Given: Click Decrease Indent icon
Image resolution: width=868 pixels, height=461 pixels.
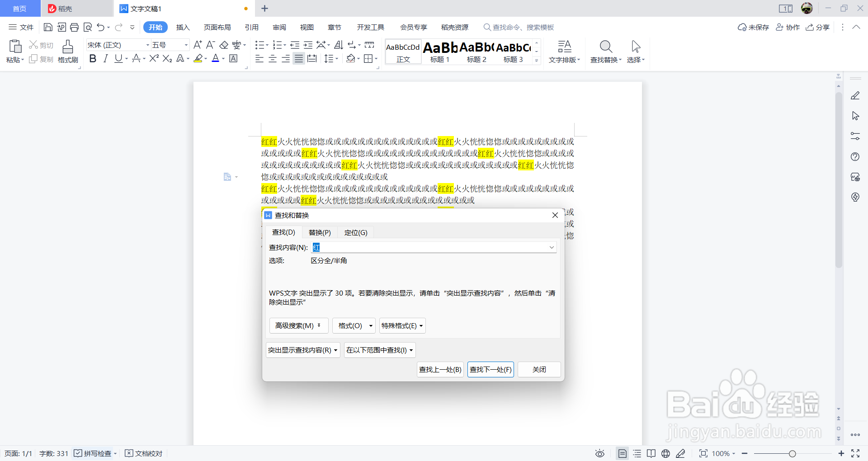Looking at the screenshot, I should [x=295, y=45].
